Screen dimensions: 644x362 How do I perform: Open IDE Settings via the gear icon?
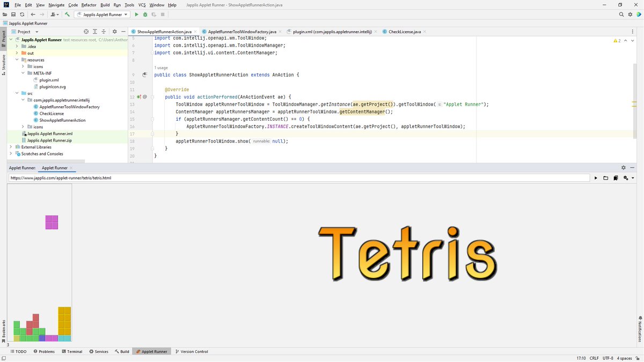pos(630,14)
